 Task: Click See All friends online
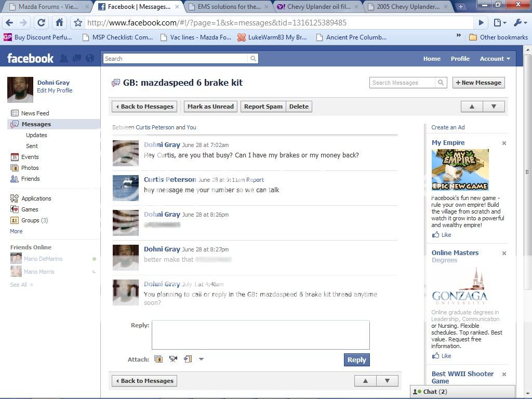click(x=21, y=285)
